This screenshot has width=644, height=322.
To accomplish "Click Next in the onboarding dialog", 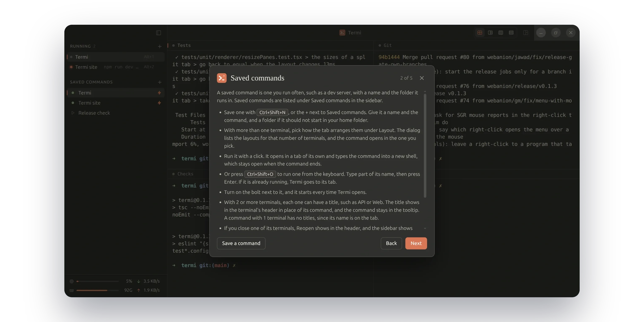I will (x=416, y=243).
